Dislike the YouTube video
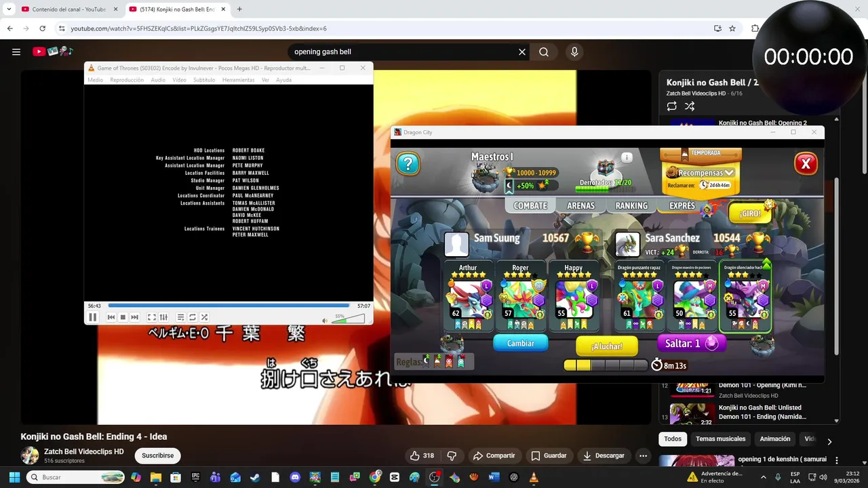Image resolution: width=868 pixels, height=488 pixels. [x=452, y=455]
